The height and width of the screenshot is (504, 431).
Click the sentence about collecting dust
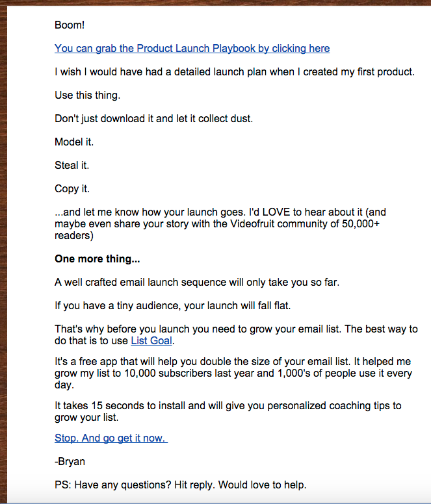point(154,119)
